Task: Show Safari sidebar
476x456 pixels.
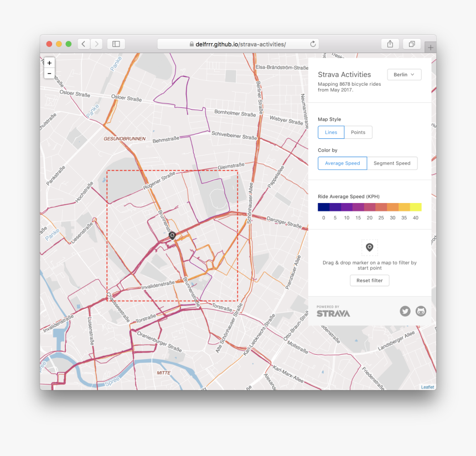Action: coord(116,44)
